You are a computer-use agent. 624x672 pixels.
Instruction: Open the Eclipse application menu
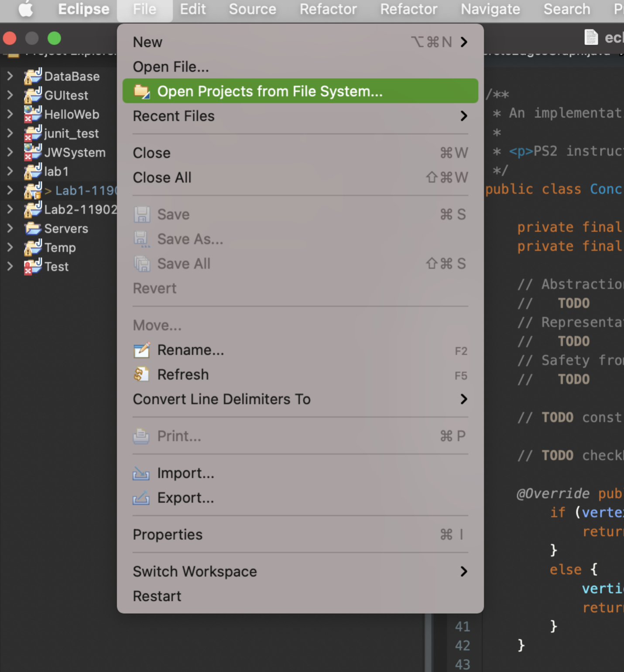click(84, 9)
